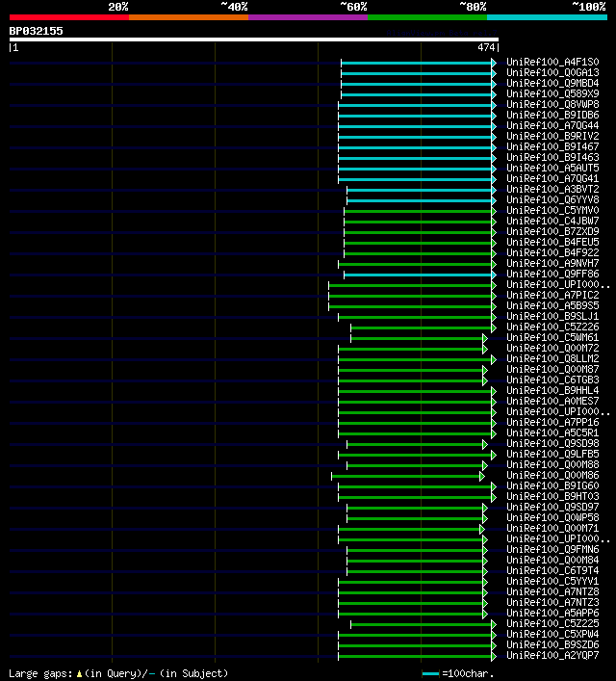Click the green ~80% identity legend segment
The height and width of the screenshot is (681, 616).
(427, 17)
